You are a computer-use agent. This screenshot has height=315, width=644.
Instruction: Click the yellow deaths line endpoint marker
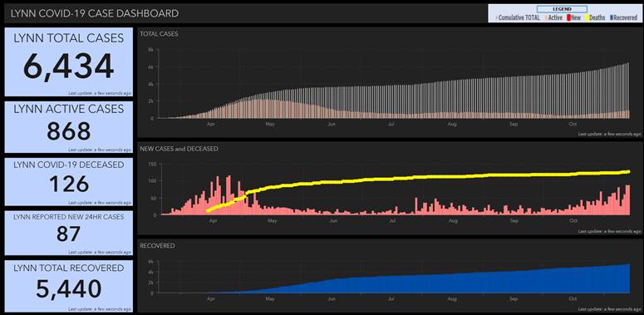[x=627, y=172]
